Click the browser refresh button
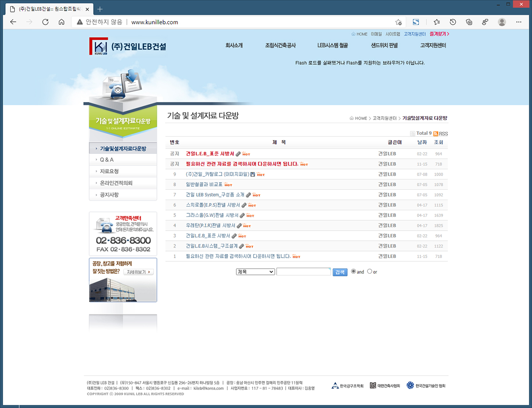The image size is (532, 408). (45, 22)
